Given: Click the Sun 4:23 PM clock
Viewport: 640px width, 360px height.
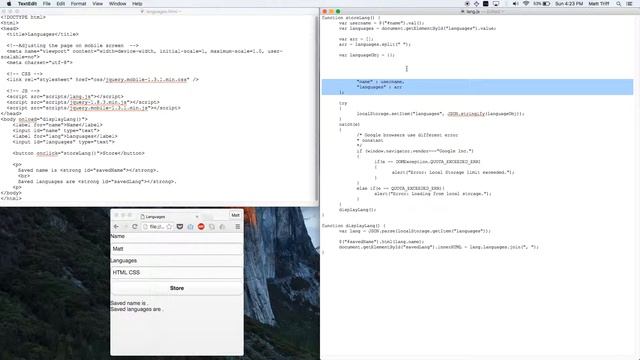Looking at the screenshot, I should (x=569, y=4).
